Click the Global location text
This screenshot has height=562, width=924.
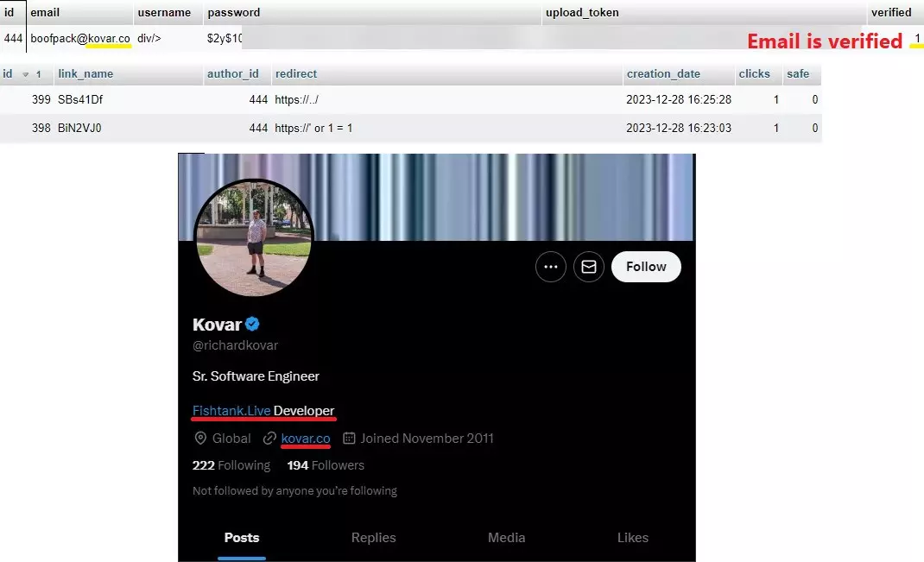tap(231, 439)
